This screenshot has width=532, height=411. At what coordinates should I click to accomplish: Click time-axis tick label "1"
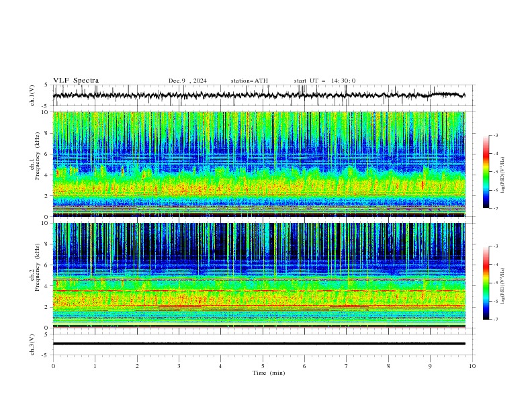pos(95,366)
